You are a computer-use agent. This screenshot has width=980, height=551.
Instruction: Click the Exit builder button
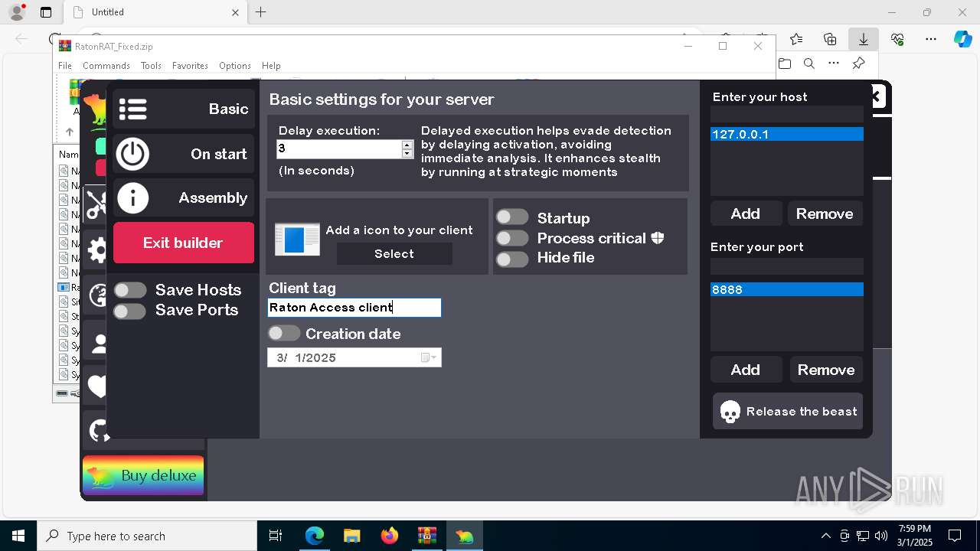(x=184, y=243)
